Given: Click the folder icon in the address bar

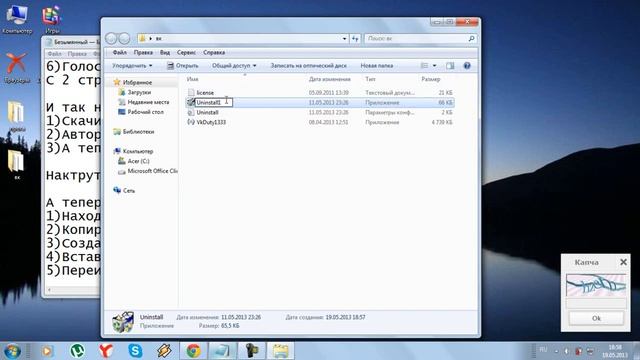Looking at the screenshot, I should click(x=142, y=38).
